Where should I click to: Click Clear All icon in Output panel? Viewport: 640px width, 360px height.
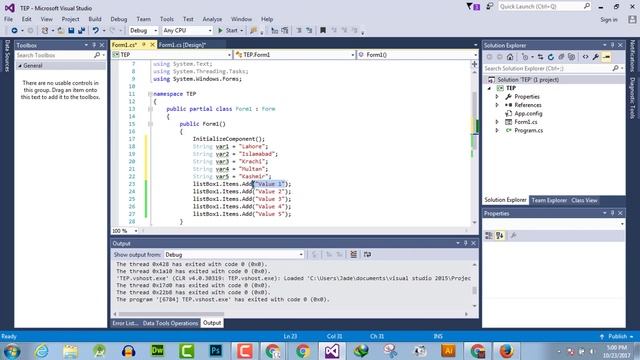click(x=353, y=255)
